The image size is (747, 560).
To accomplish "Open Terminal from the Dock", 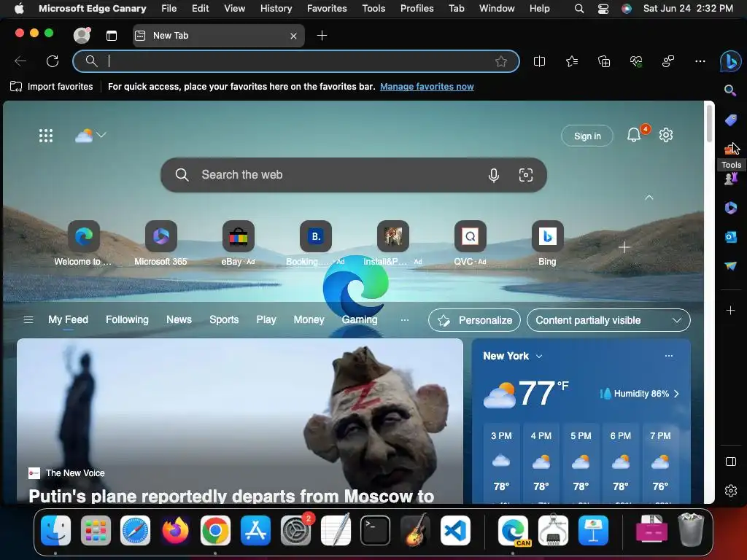I will tap(376, 531).
